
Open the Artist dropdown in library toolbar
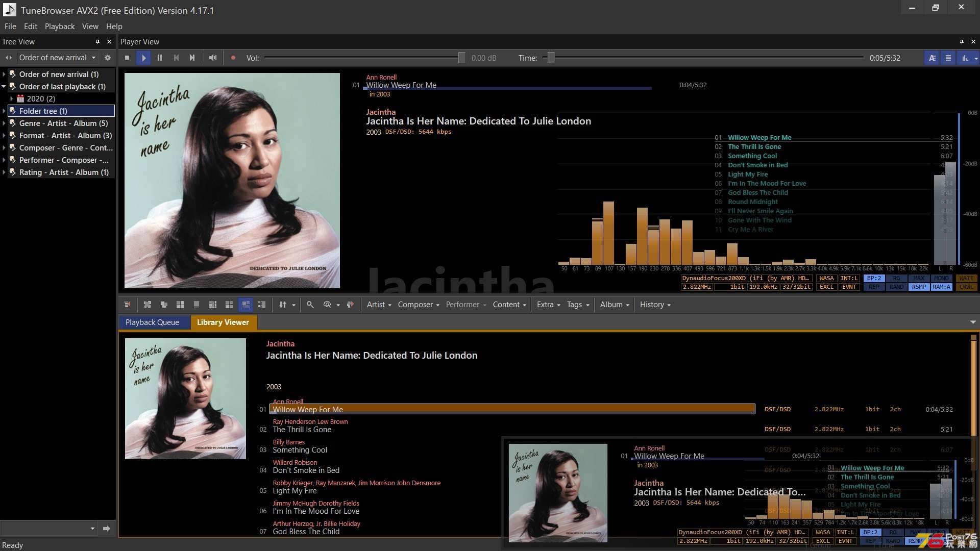(x=379, y=305)
